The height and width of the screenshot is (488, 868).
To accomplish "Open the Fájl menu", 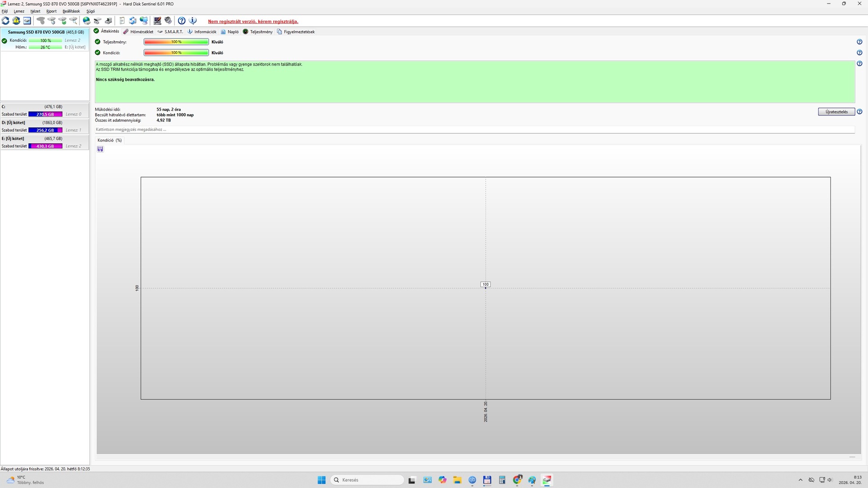I will click(4, 11).
